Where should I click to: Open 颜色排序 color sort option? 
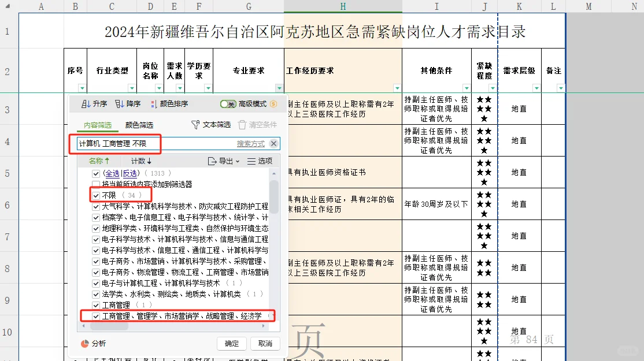tap(169, 104)
